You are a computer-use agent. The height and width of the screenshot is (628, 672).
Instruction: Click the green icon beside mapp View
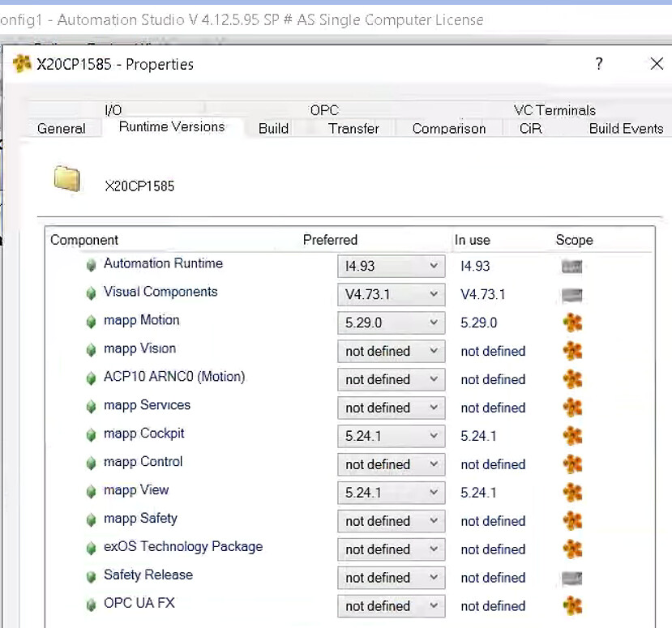[x=91, y=492]
